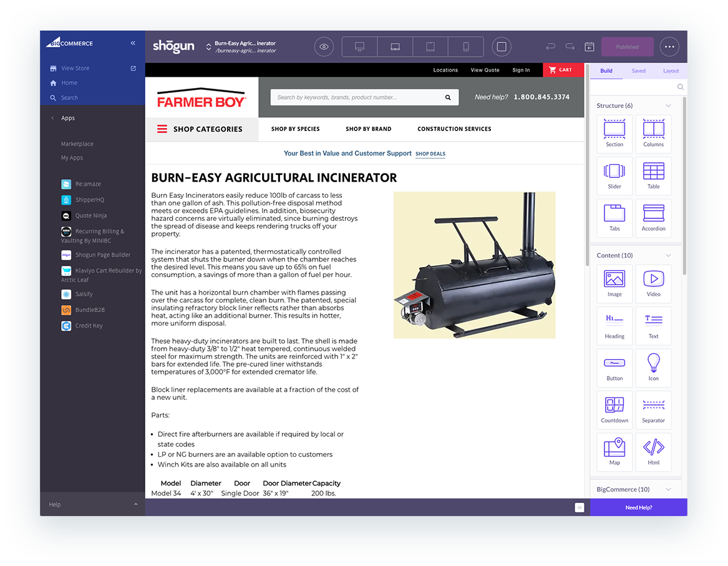Viewport: 728px width, 566px height.
Task: Open the Layout tab
Action: 671,71
